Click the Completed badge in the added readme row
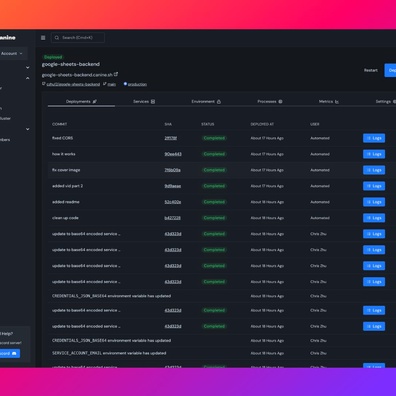396x396 pixels. [x=214, y=202]
